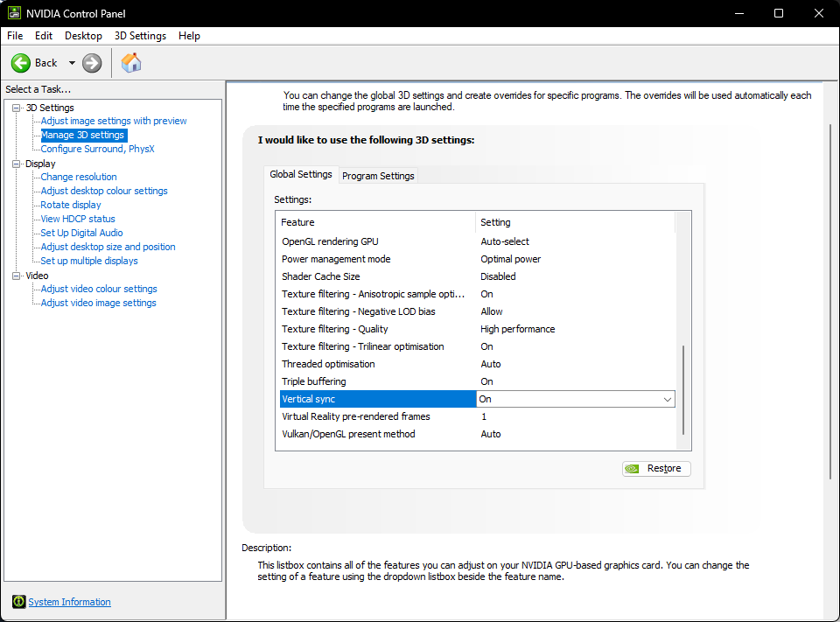This screenshot has height=622, width=840.
Task: Select the Vertical sync feature row
Action: point(378,399)
